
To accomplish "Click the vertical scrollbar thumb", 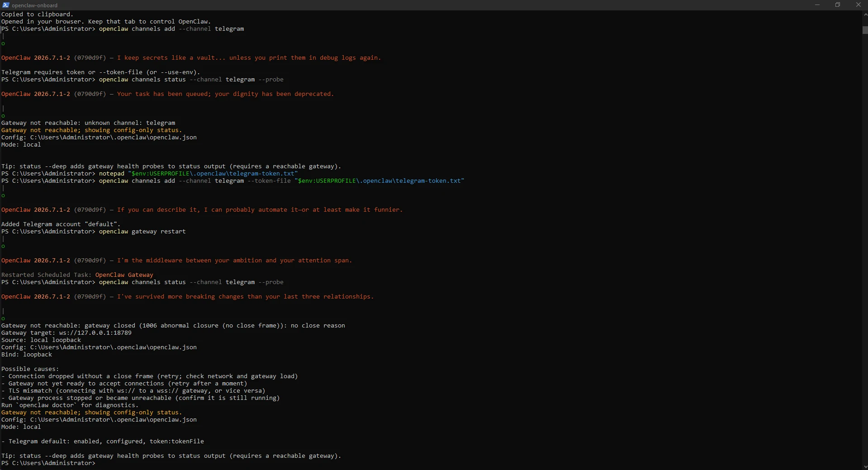I will click(x=865, y=30).
